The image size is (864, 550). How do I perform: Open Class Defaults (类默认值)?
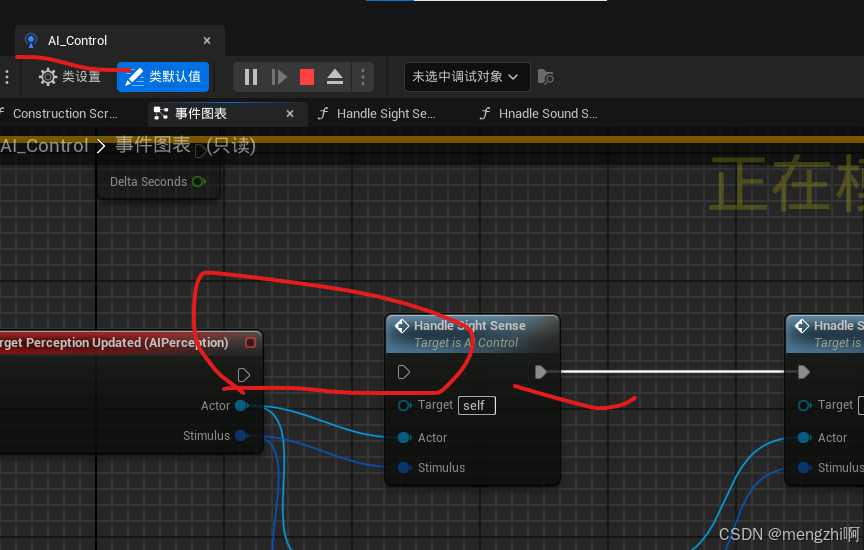(163, 77)
